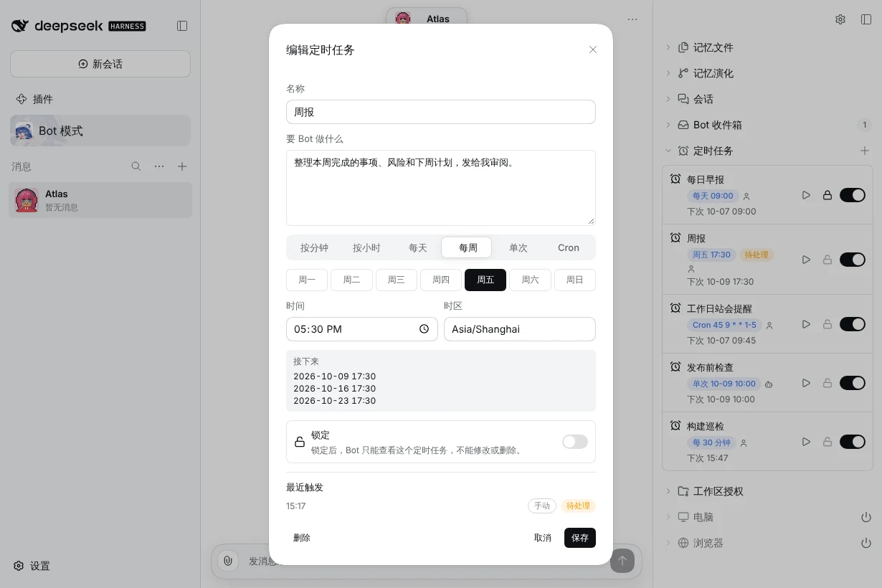Switch schedule to 每天

pos(418,247)
